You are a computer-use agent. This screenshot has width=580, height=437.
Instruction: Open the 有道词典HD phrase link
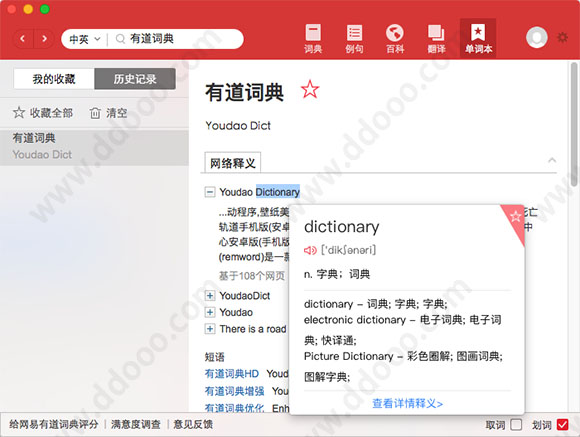pos(232,374)
